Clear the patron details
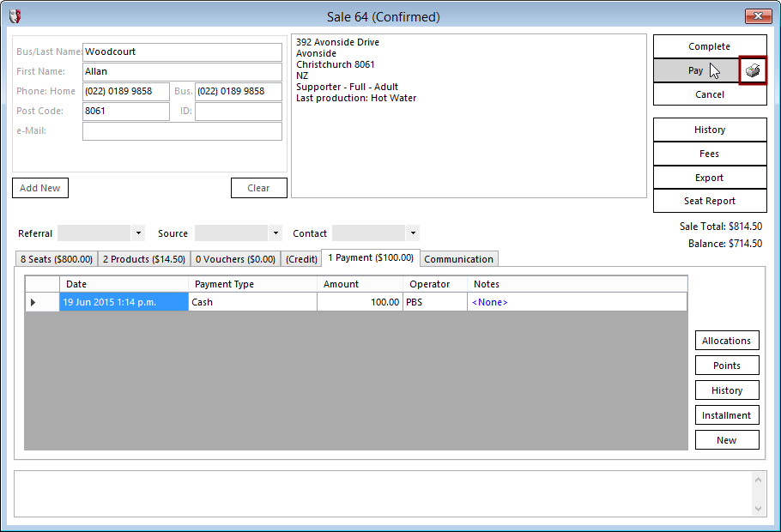The width and height of the screenshot is (781, 532). point(259,188)
